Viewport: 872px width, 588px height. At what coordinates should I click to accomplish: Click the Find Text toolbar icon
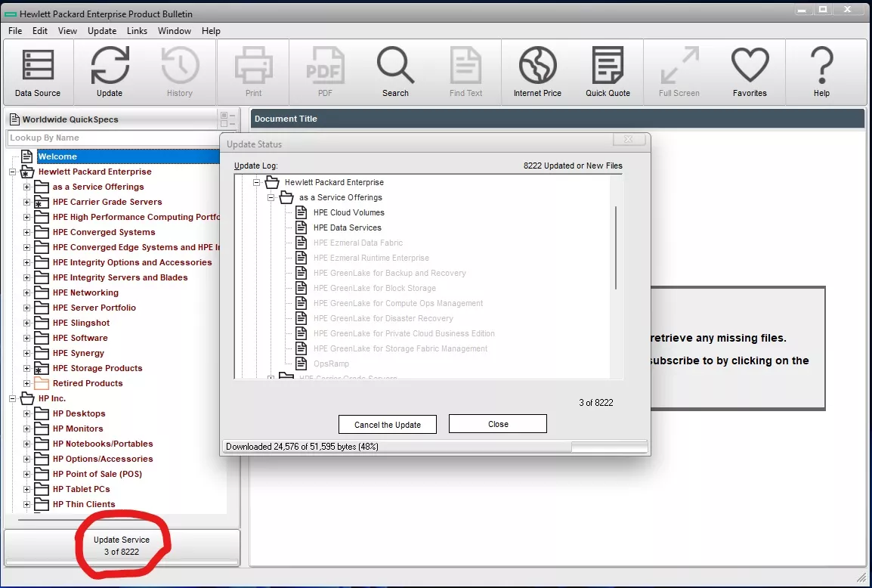tap(466, 65)
